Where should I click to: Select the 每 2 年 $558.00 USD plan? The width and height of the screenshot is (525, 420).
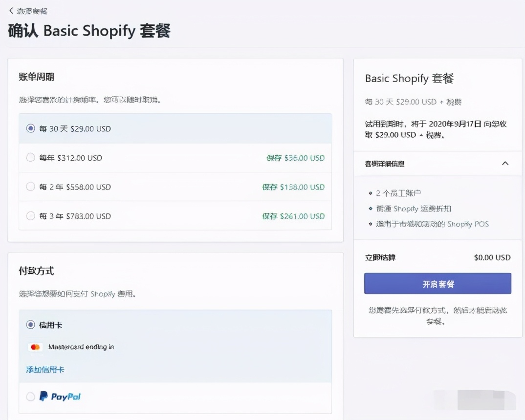tap(31, 187)
